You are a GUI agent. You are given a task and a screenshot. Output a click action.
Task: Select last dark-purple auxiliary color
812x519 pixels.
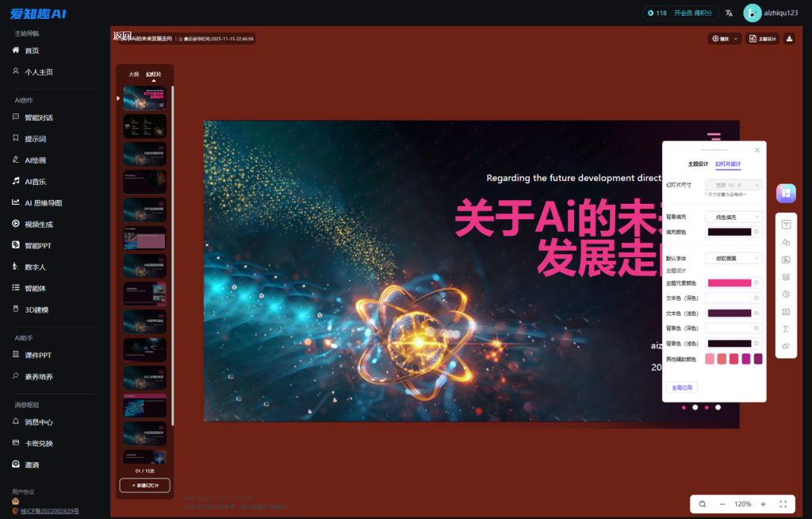(x=758, y=359)
